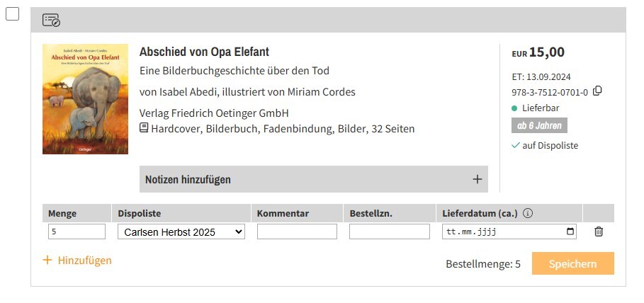Click the Lieferdatum date field
Image resolution: width=644 pixels, height=303 pixels.
point(496,231)
